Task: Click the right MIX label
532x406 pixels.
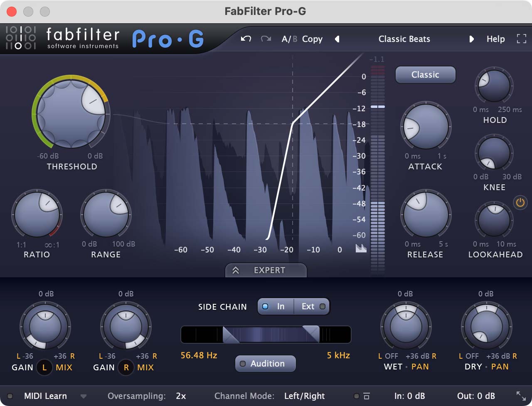Action: pyautogui.click(x=145, y=367)
